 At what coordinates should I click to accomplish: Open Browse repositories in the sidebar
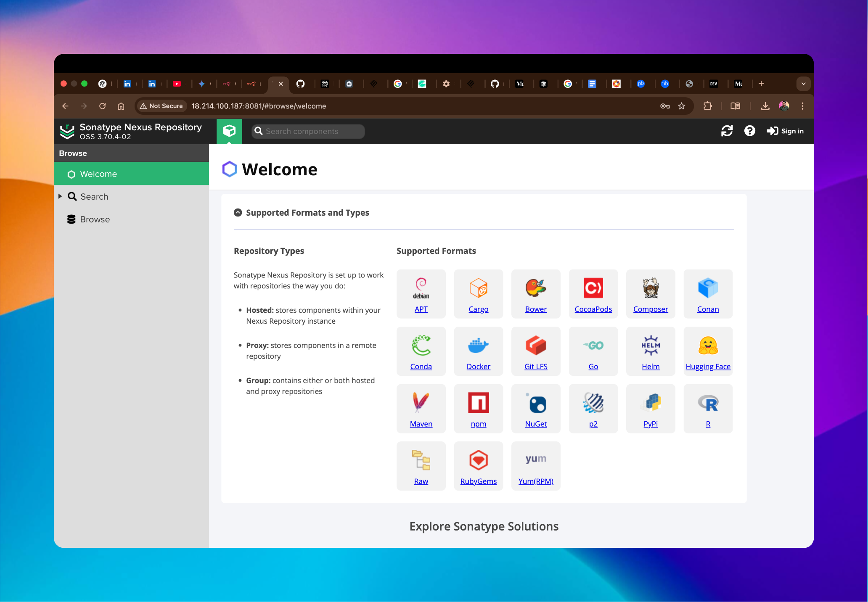click(95, 219)
